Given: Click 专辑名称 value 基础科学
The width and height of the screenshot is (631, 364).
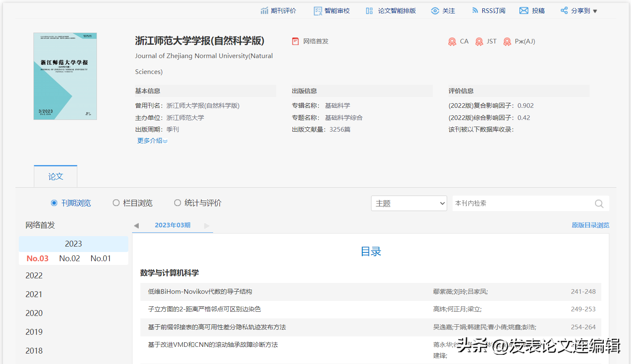Looking at the screenshot, I should click(338, 106).
